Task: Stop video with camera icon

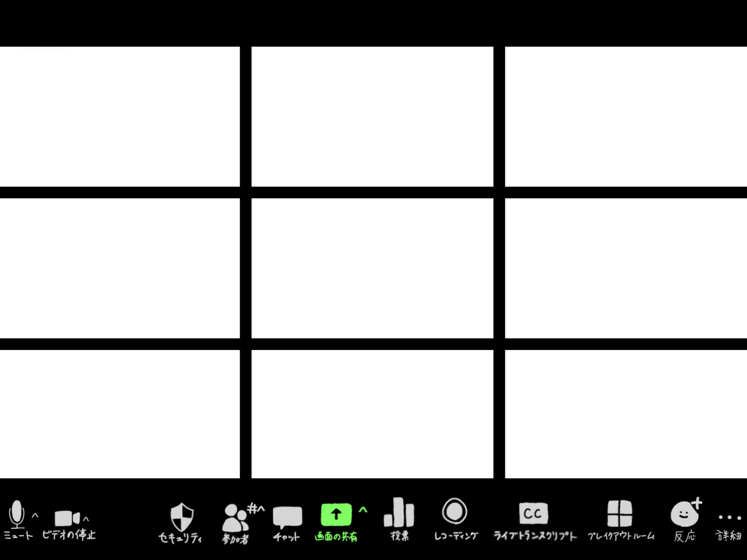Action: [67, 518]
